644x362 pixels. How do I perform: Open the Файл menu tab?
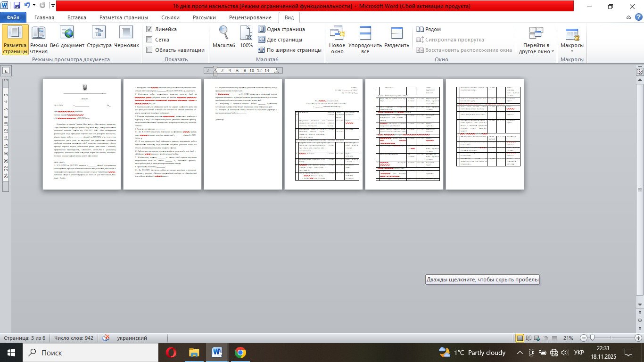coord(13,17)
